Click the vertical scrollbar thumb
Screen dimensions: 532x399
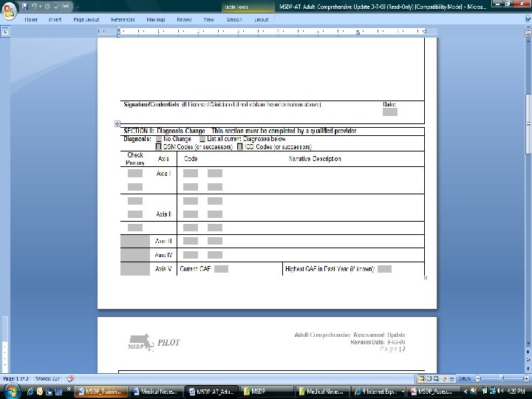[528, 123]
